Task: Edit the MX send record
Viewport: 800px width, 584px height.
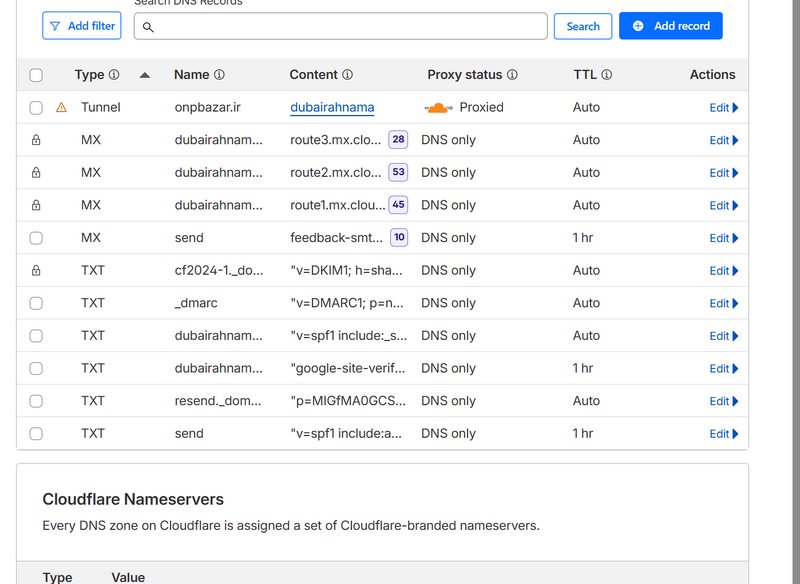Action: click(723, 238)
